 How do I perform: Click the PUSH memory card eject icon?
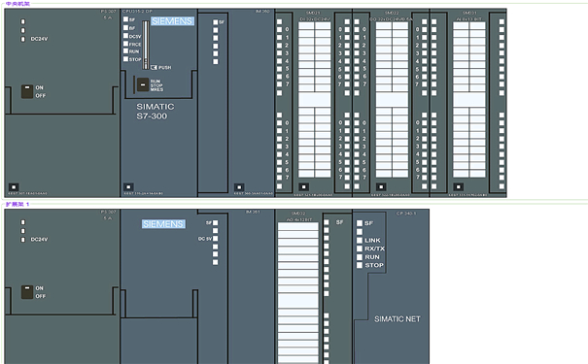point(154,67)
